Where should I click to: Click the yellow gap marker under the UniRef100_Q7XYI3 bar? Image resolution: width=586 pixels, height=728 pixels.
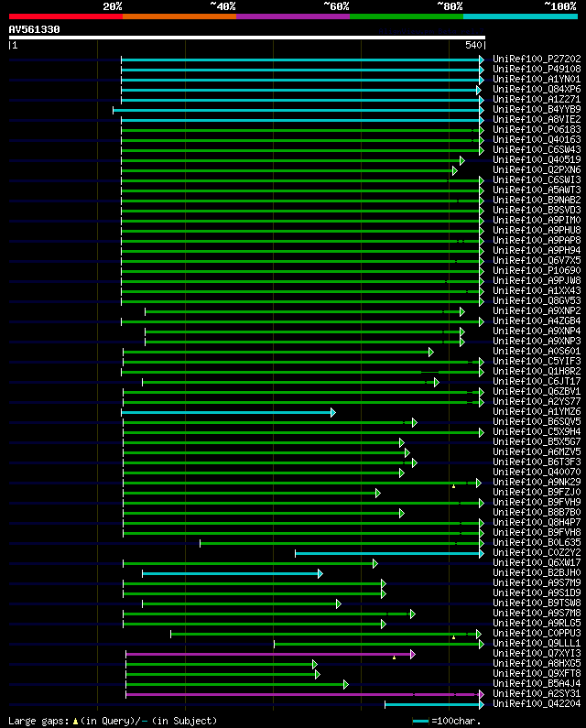[394, 657]
